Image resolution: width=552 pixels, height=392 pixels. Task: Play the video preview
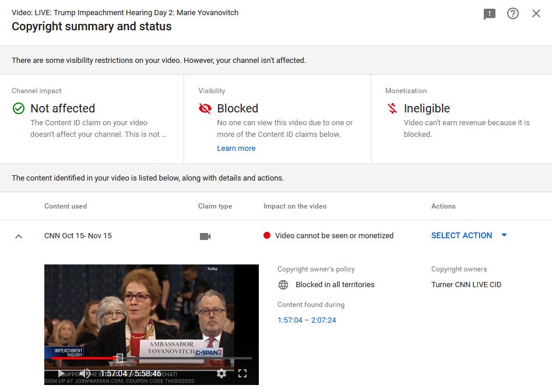pyautogui.click(x=61, y=373)
